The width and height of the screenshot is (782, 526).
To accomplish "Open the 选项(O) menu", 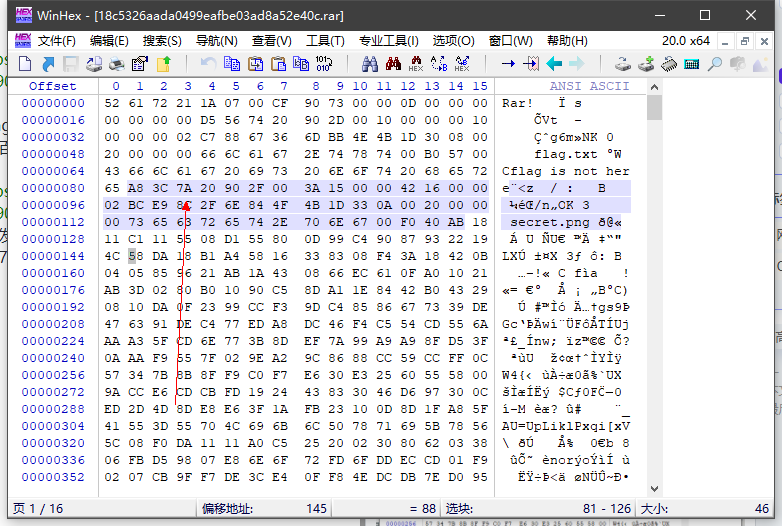I will 453,41.
